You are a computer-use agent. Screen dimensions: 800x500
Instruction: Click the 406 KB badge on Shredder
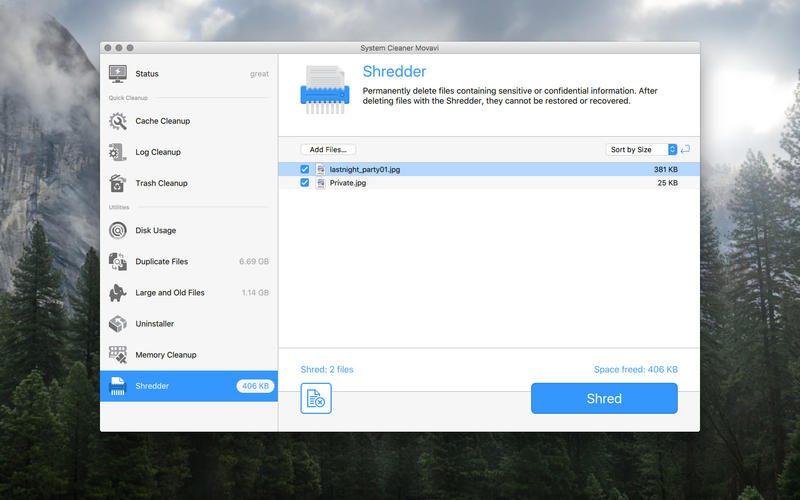coord(255,386)
